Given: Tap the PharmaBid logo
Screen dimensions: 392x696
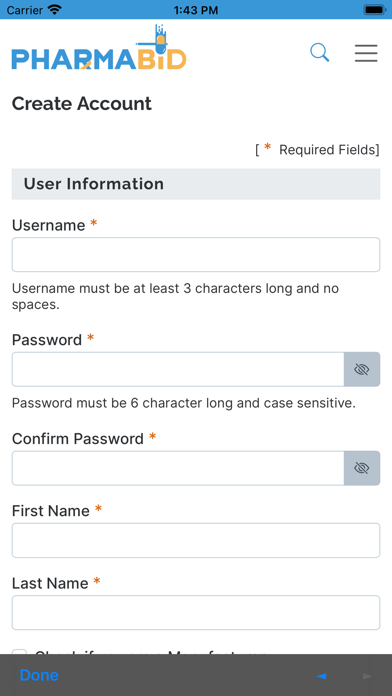Looking at the screenshot, I should tap(99, 47).
